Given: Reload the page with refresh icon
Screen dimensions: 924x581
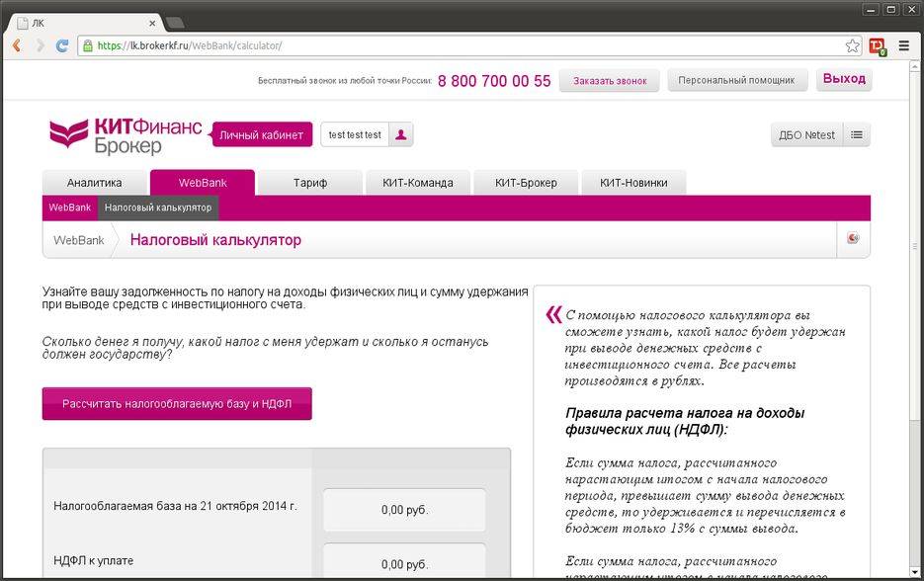Looking at the screenshot, I should (62, 45).
